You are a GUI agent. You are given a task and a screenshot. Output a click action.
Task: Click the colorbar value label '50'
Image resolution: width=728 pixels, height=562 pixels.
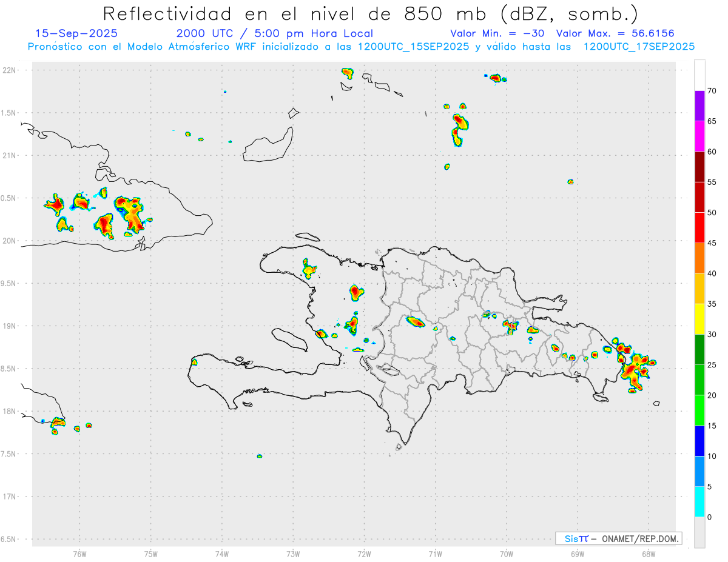[712, 213]
